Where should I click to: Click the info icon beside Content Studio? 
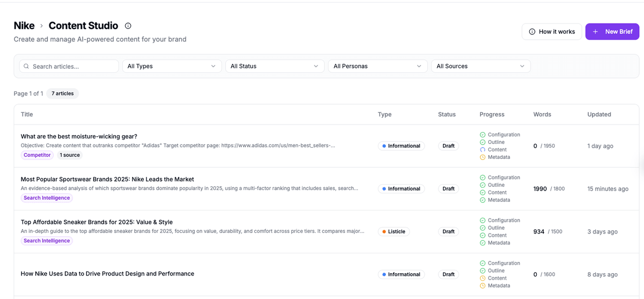128,26
